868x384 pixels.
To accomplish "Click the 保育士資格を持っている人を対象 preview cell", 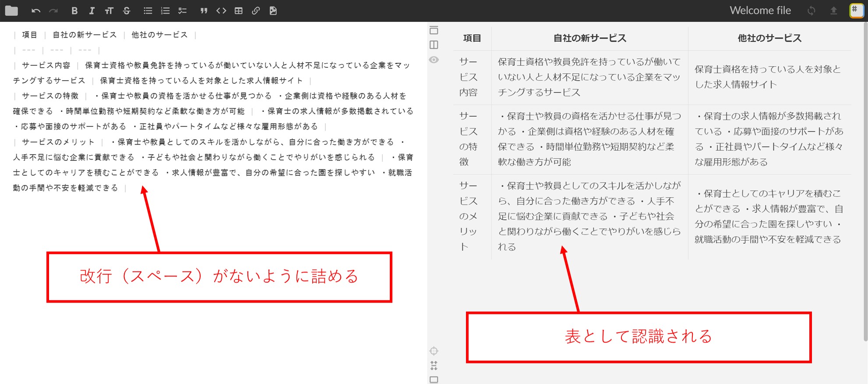I will click(x=769, y=77).
